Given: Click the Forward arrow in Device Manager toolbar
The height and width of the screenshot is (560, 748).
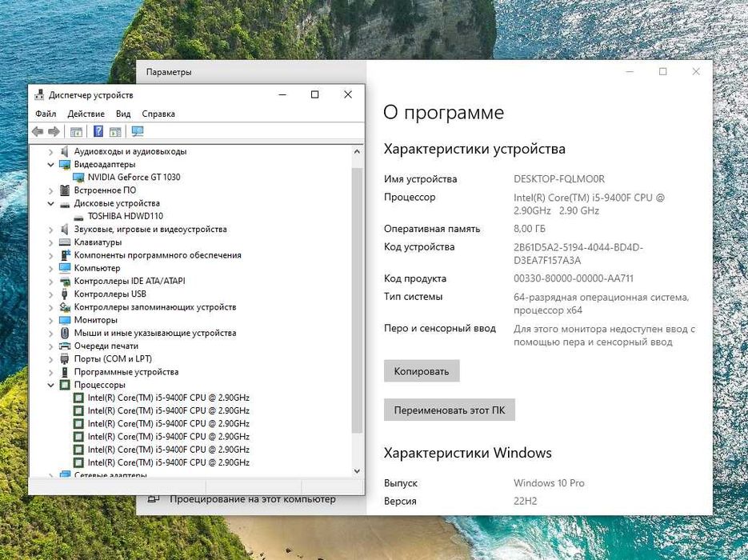Looking at the screenshot, I should (54, 132).
